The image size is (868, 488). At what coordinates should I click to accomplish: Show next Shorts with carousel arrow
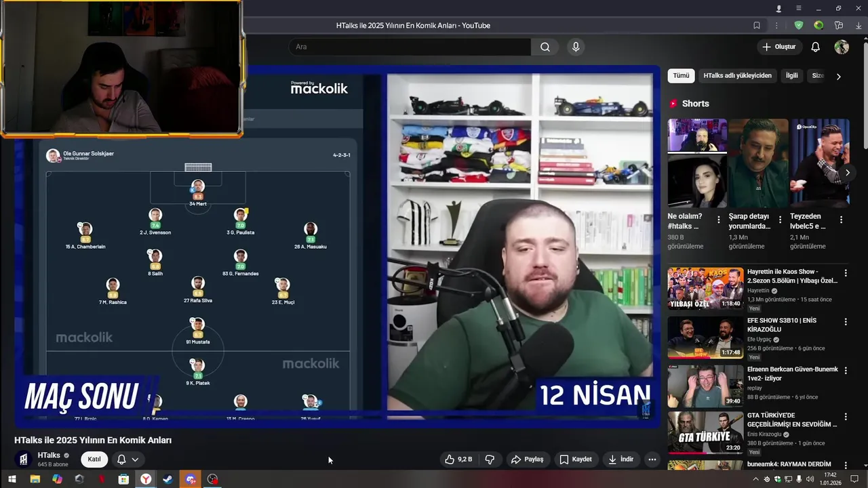[x=847, y=173]
